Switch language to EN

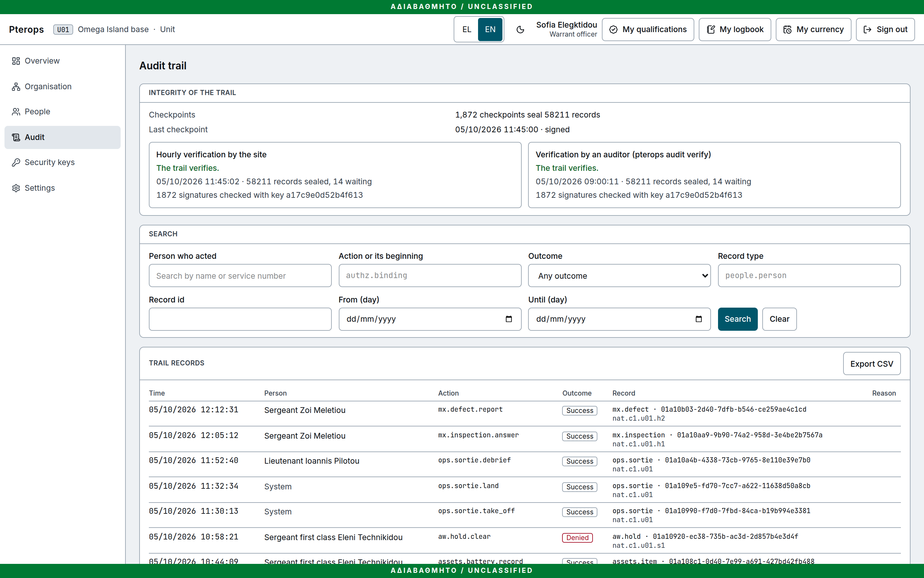click(490, 30)
